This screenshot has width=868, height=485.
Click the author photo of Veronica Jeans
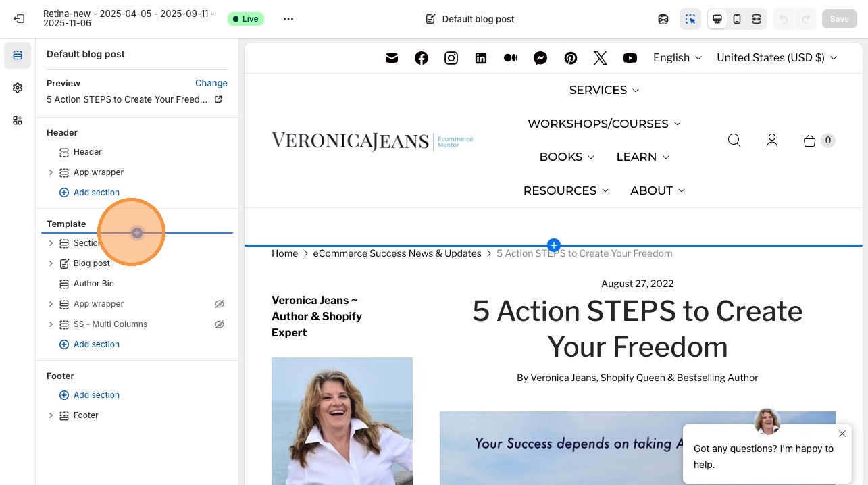(342, 421)
